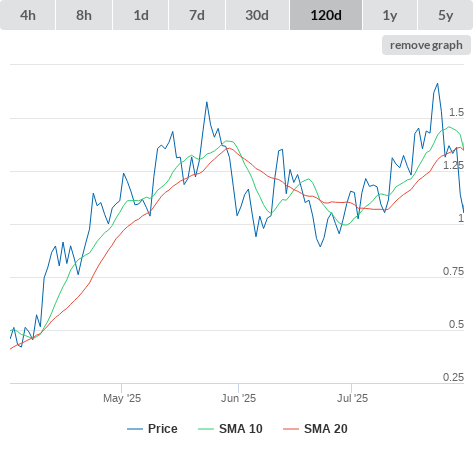Click the active 120d tab
474x455 pixels.
point(326,15)
